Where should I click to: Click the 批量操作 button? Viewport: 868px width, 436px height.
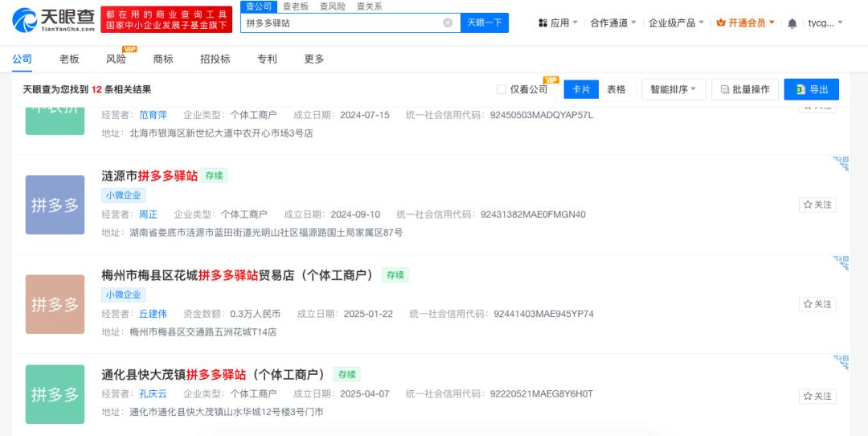click(x=745, y=89)
